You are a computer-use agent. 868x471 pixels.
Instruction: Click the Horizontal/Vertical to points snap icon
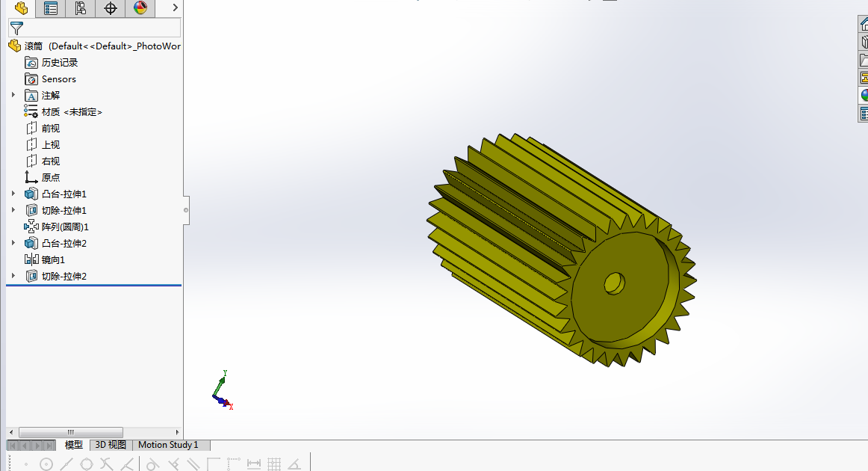(x=234, y=464)
